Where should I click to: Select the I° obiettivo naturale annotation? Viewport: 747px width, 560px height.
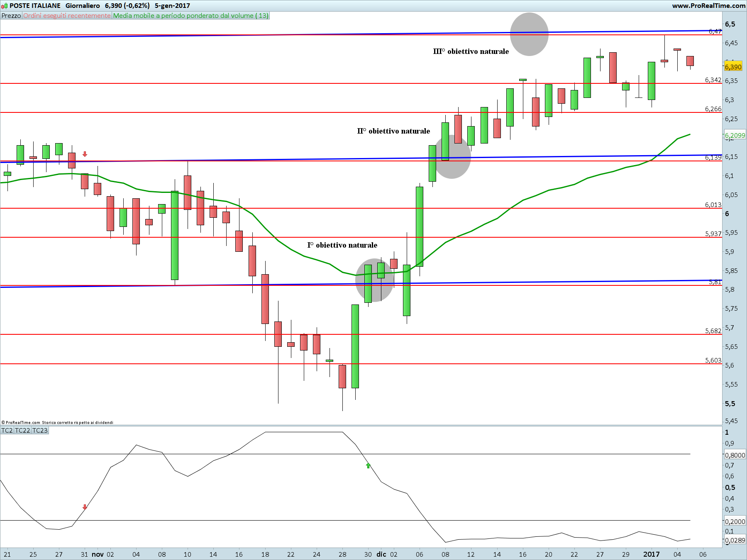(342, 245)
